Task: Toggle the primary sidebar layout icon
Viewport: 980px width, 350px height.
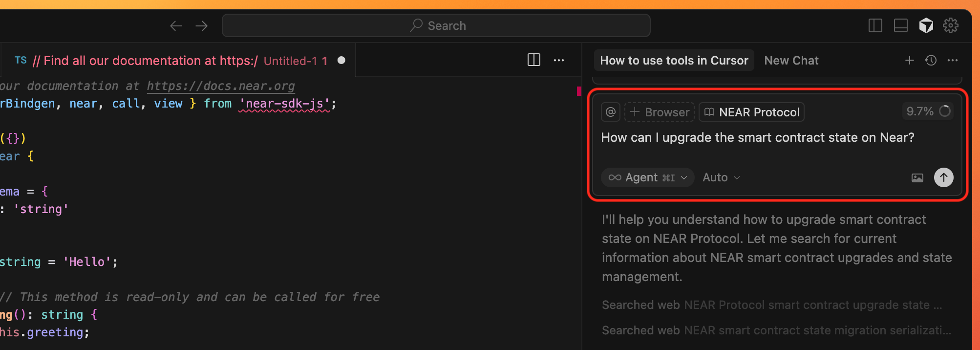Action: (x=875, y=25)
